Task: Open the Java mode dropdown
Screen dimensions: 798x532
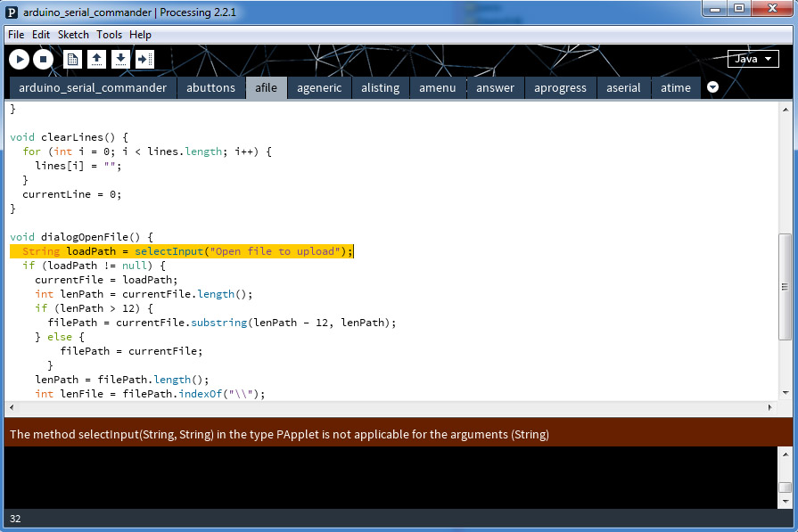Action: tap(753, 59)
